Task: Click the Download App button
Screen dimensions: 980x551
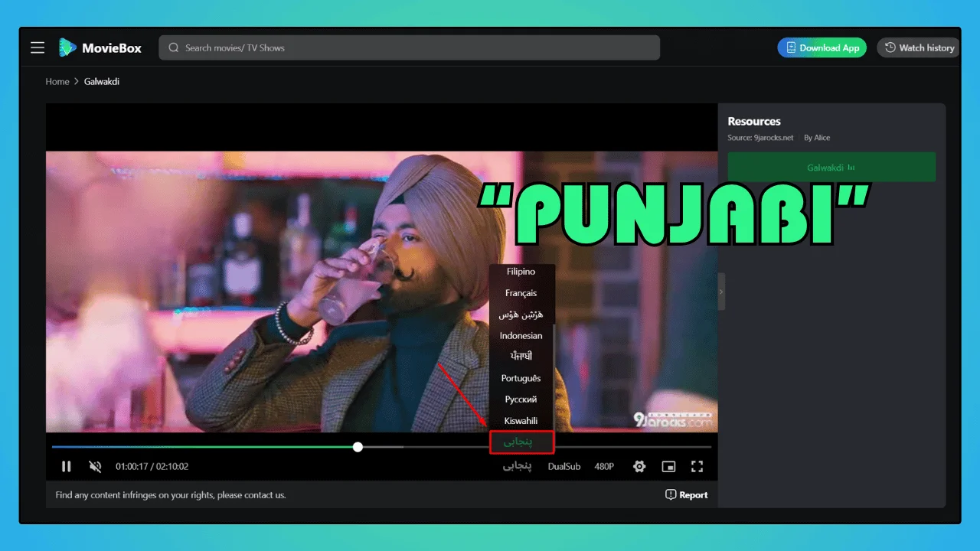Action: coord(822,47)
